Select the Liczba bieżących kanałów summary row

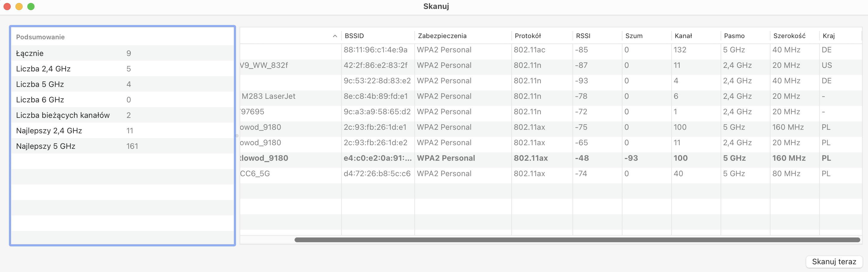pos(122,115)
